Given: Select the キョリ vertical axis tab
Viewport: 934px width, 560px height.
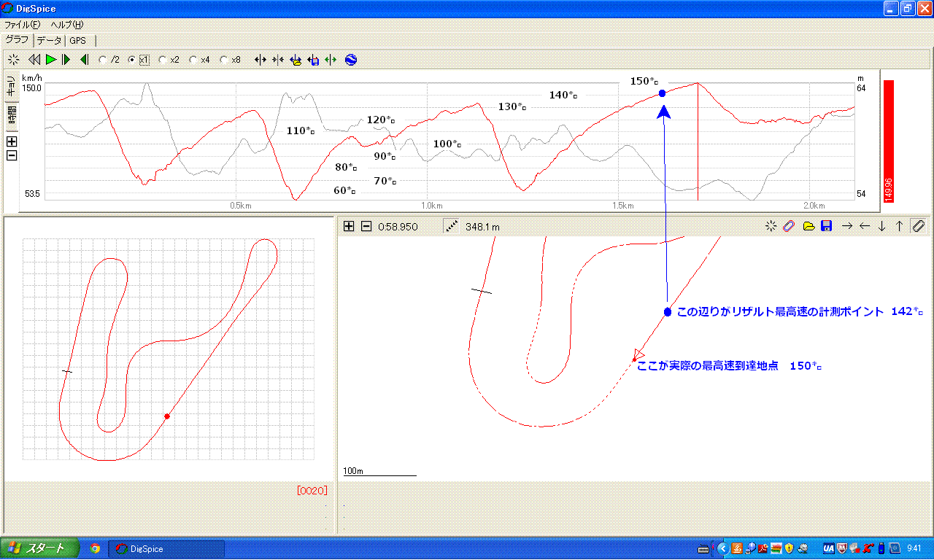Looking at the screenshot, I should click(x=12, y=86).
